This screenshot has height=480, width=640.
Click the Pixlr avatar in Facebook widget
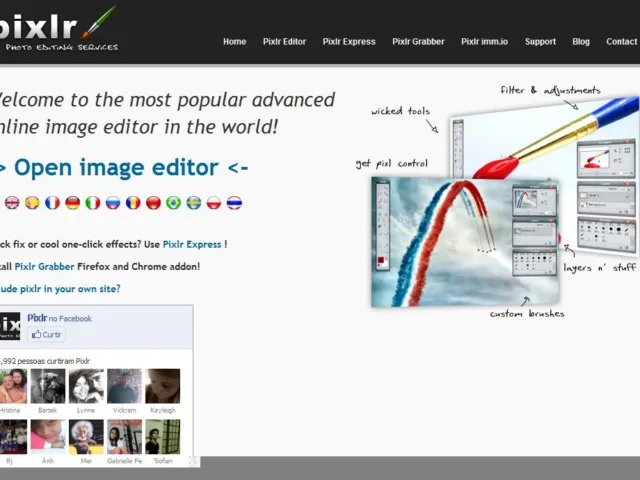click(10, 326)
